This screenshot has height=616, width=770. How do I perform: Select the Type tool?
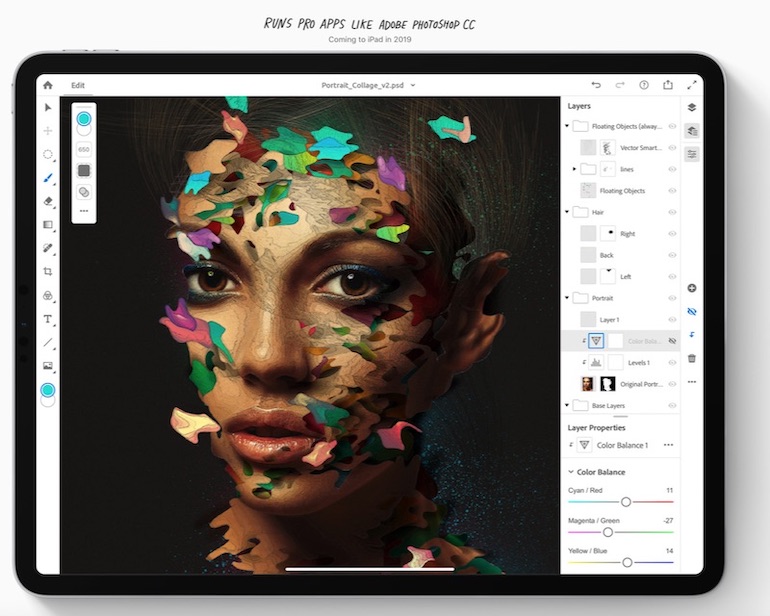click(48, 319)
